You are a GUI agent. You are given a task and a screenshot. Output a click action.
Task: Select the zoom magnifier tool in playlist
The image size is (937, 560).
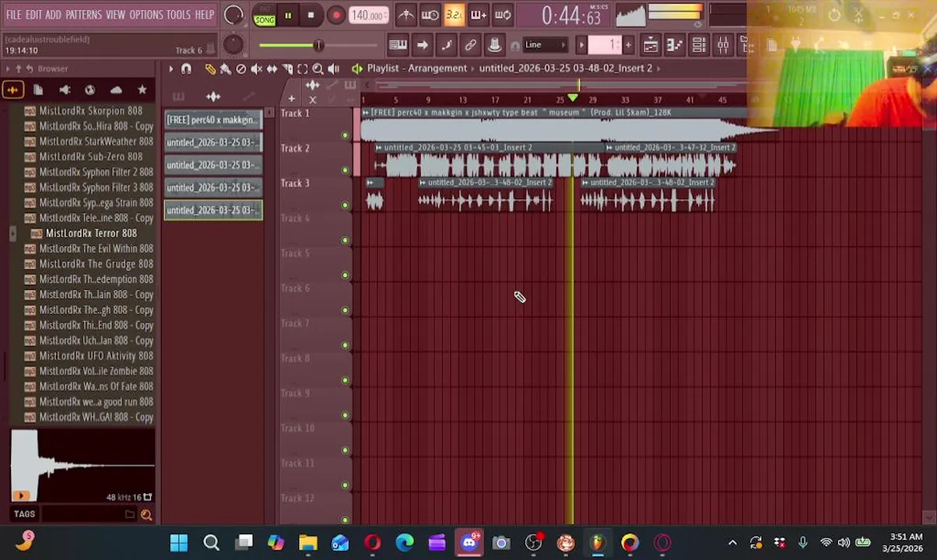[x=318, y=69]
